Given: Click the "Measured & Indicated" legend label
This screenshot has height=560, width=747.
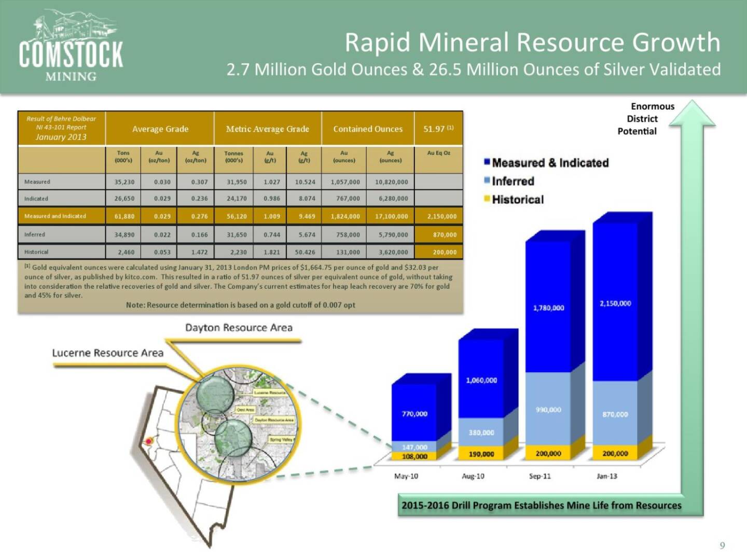Looking at the screenshot, I should [x=550, y=163].
